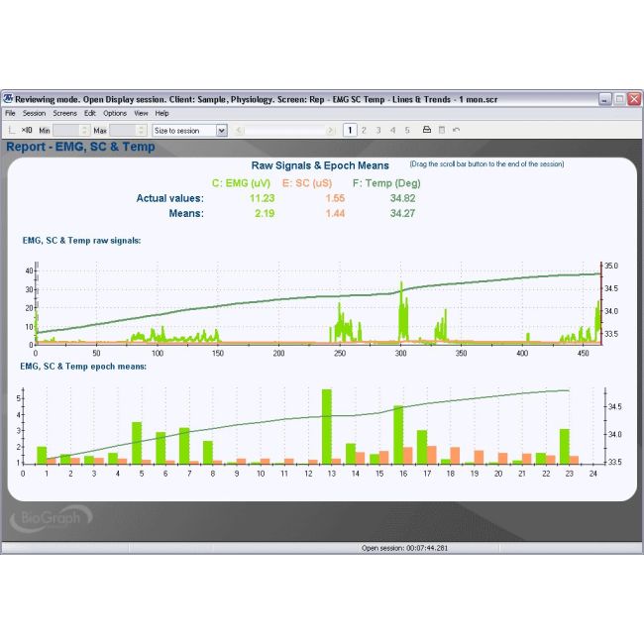644x644 pixels.
Task: Switch to screen page 2
Action: pyautogui.click(x=364, y=130)
